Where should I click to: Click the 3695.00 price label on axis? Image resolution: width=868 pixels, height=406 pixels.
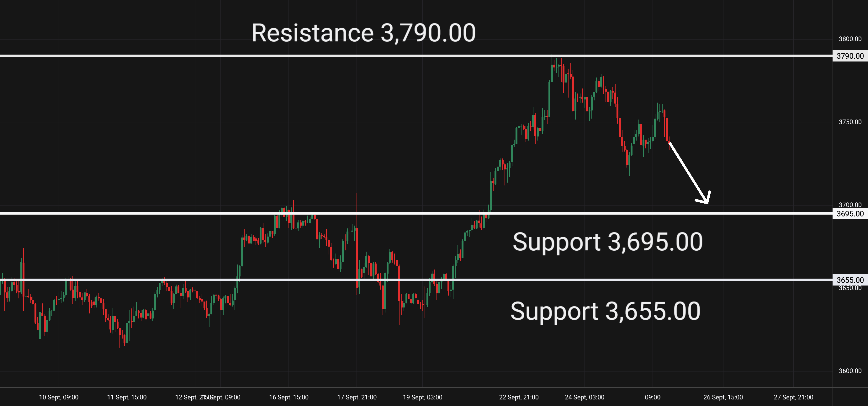850,214
